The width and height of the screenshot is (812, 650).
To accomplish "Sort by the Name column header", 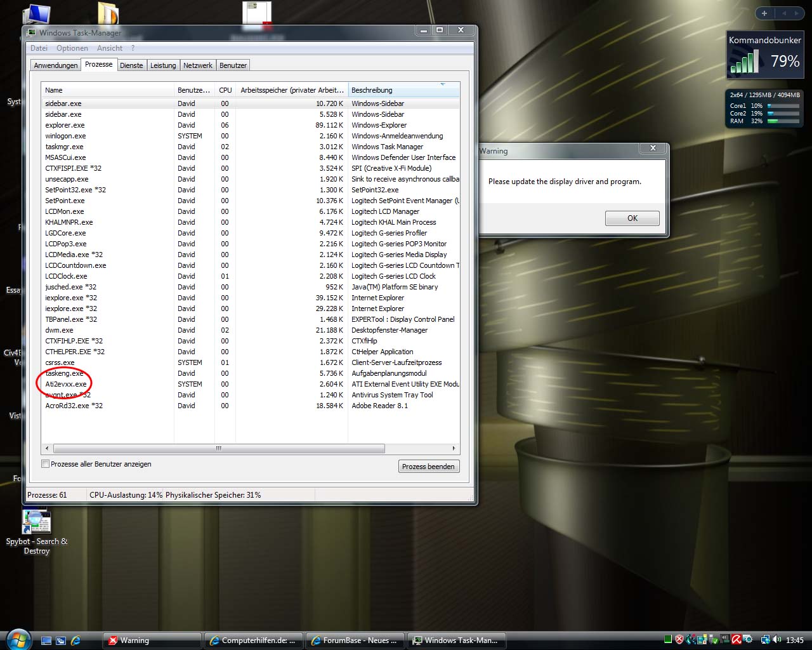I will pyautogui.click(x=108, y=90).
